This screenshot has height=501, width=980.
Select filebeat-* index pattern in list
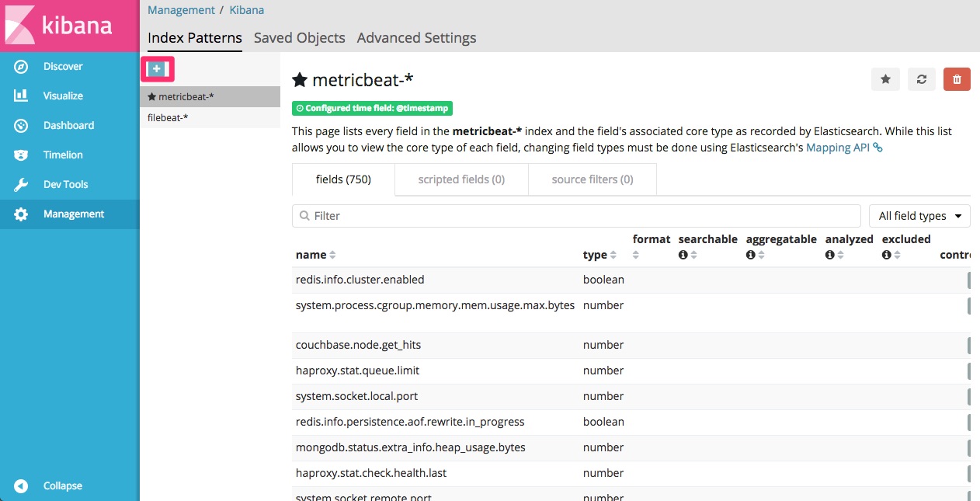tap(210, 118)
